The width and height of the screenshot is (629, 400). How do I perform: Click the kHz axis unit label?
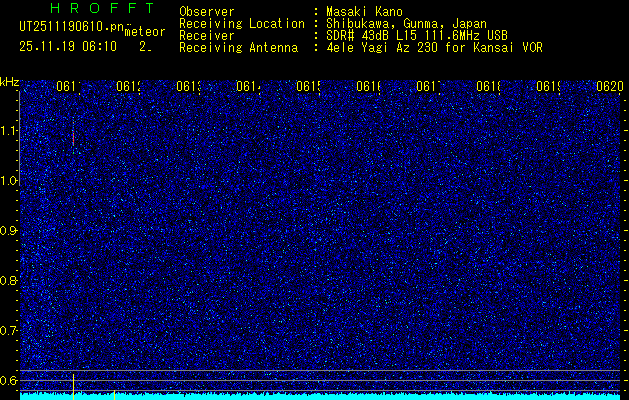[9, 81]
